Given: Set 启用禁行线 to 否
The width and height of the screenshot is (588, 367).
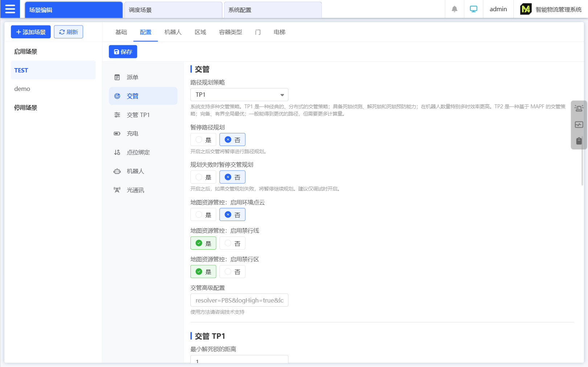Looking at the screenshot, I should click(232, 243).
